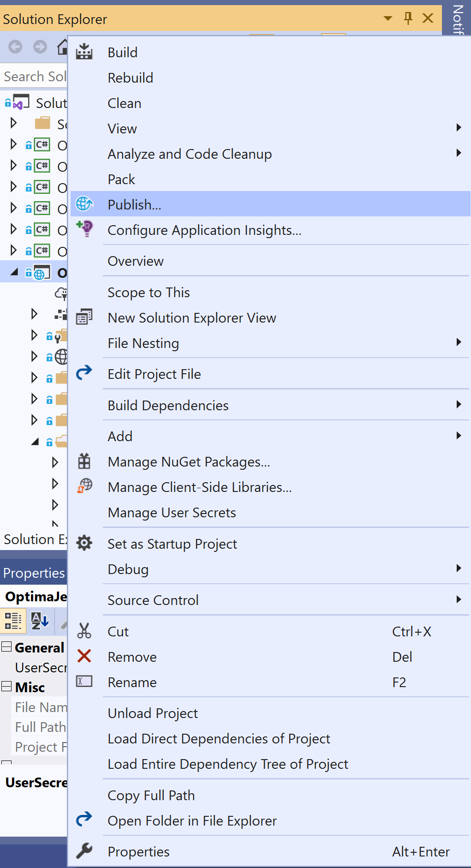Click the Solution Explorer Home icon
The image size is (471, 868).
62,47
